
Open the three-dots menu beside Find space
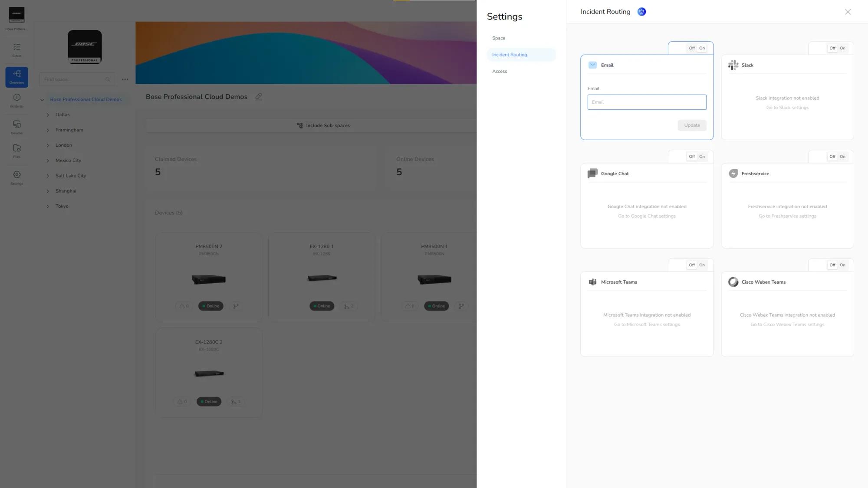(x=125, y=79)
